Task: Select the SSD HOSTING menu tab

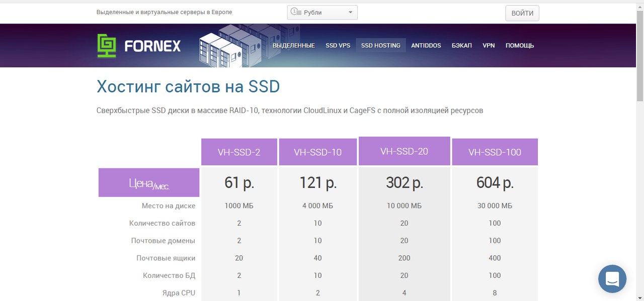Action: 380,46
